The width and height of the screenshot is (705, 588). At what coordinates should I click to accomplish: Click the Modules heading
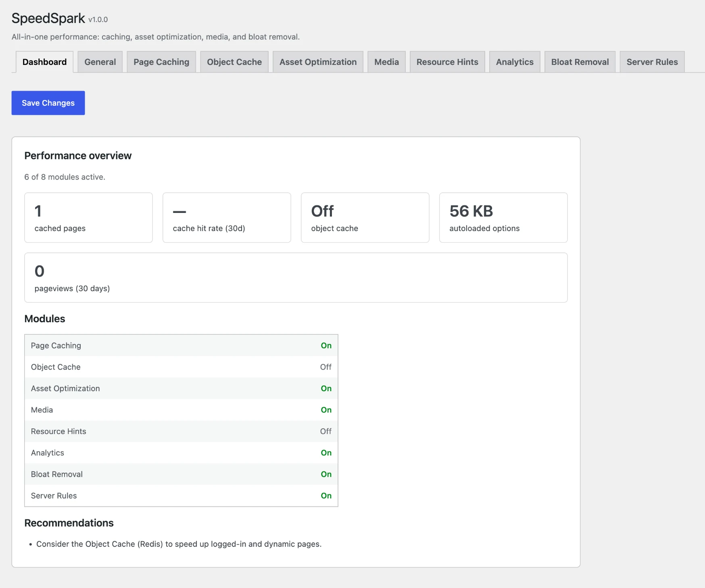click(45, 319)
